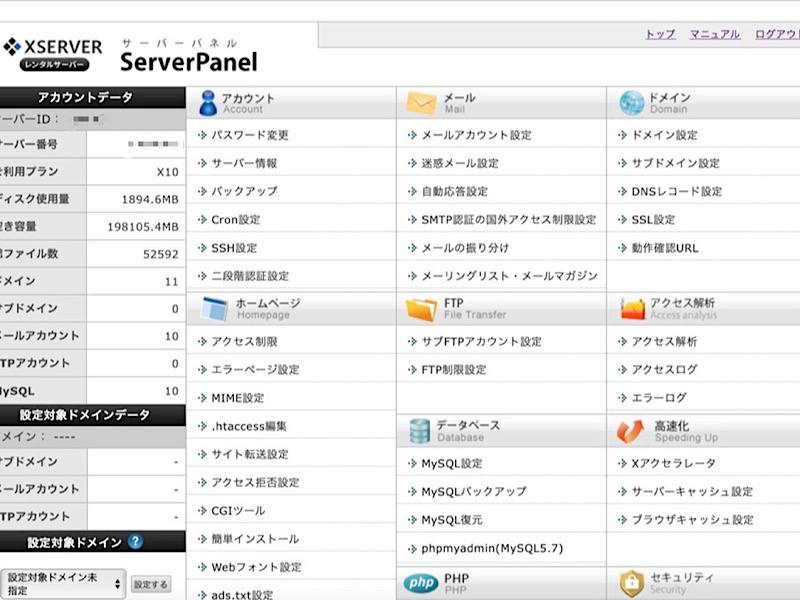
Task: Open 動作確認URL
Action: (665, 248)
